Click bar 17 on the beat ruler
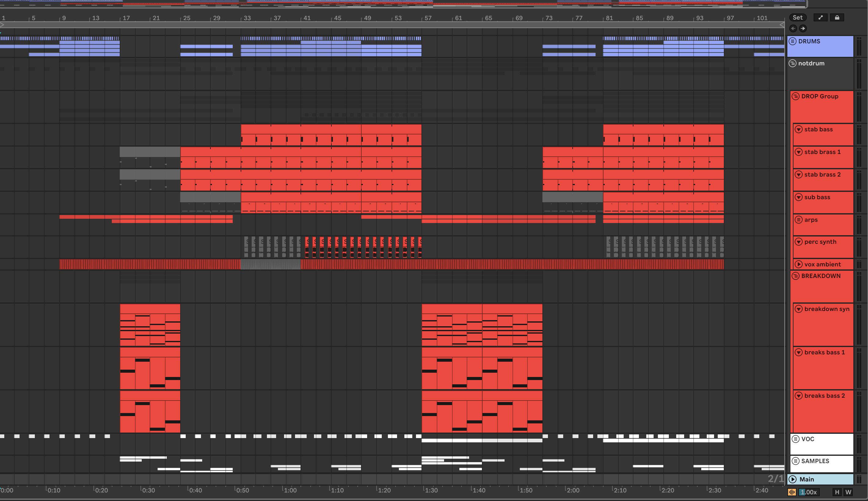Viewport: 868px width, 501px height. (x=126, y=18)
